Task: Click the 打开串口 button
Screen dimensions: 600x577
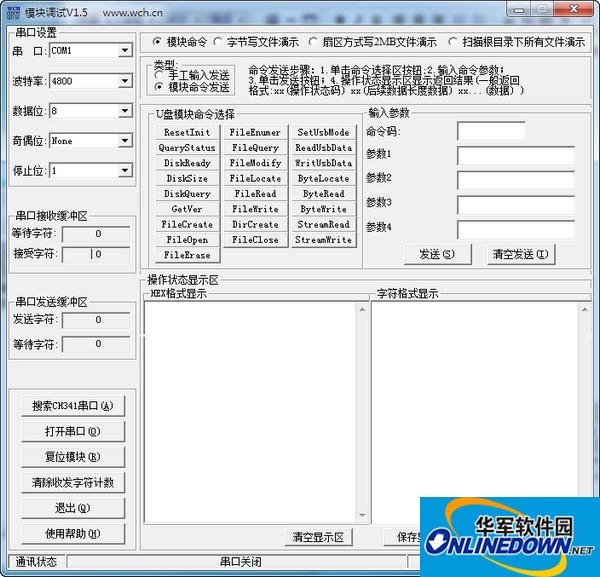Action: [73, 432]
